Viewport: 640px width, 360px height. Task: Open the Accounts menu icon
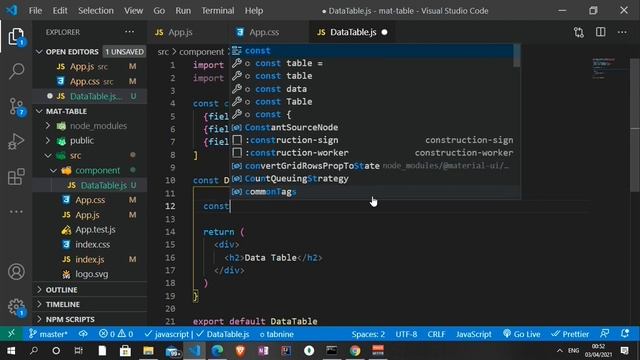coord(16,272)
